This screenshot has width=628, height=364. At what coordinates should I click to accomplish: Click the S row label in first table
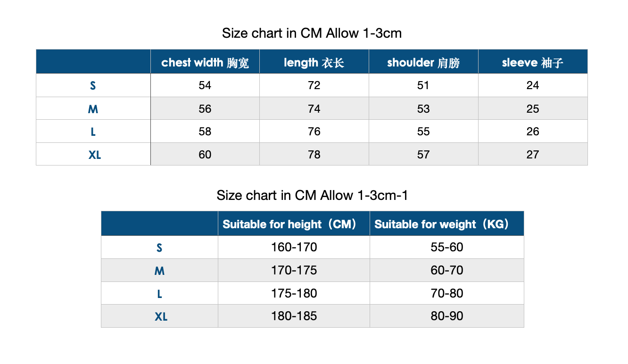coord(93,85)
